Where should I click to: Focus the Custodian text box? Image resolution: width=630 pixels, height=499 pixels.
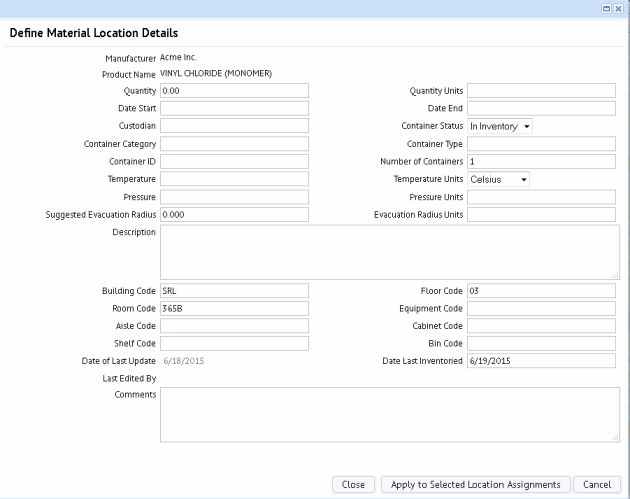(234, 126)
